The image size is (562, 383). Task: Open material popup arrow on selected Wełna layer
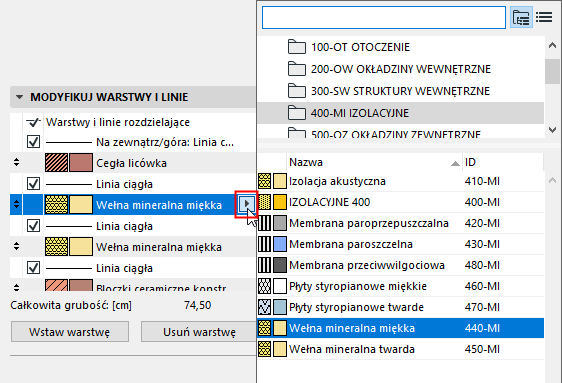(x=246, y=204)
